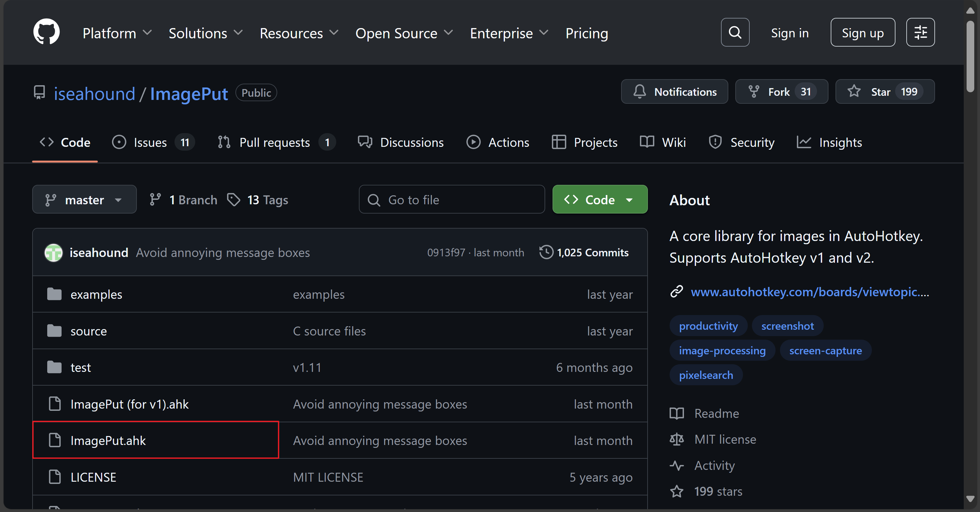Open the pixelsearch topic tag
The width and height of the screenshot is (980, 512).
click(x=706, y=375)
